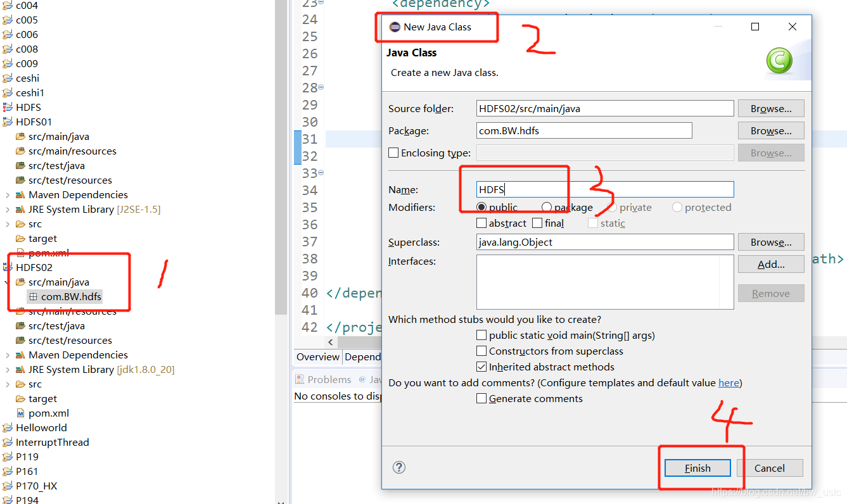Click the HDFS02 Maven project icon
Viewport: 847px width, 504px height.
point(8,267)
